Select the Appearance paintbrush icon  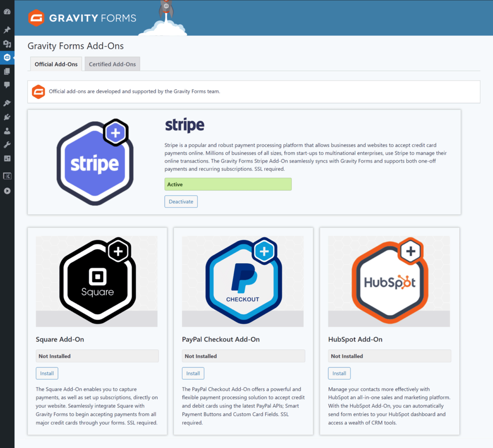(7, 102)
